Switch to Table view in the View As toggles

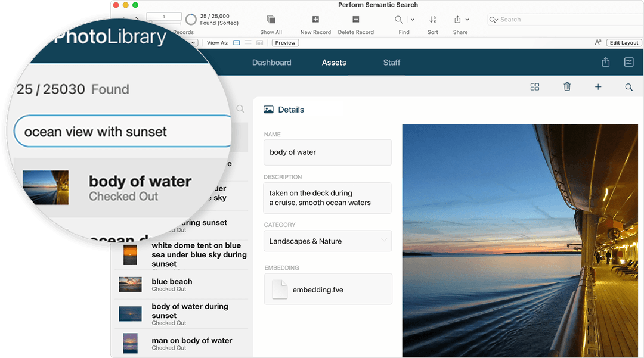(x=259, y=42)
